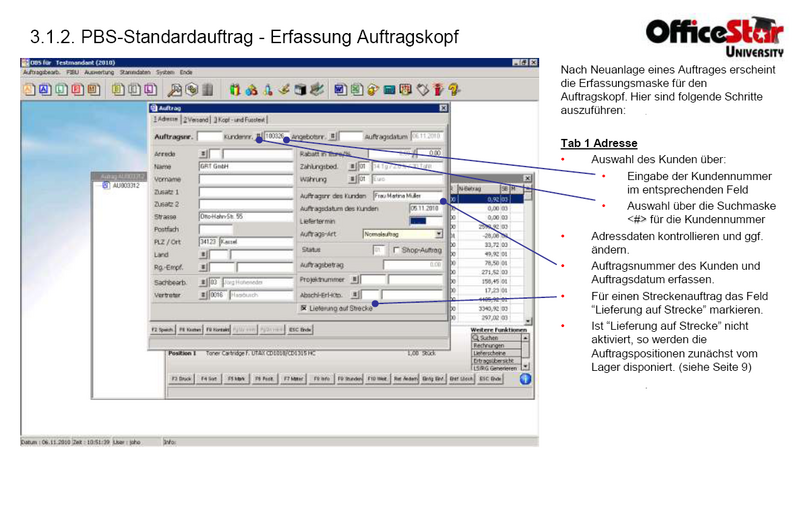Click the F3 Druck button
The height and width of the screenshot is (530, 800).
tap(182, 379)
